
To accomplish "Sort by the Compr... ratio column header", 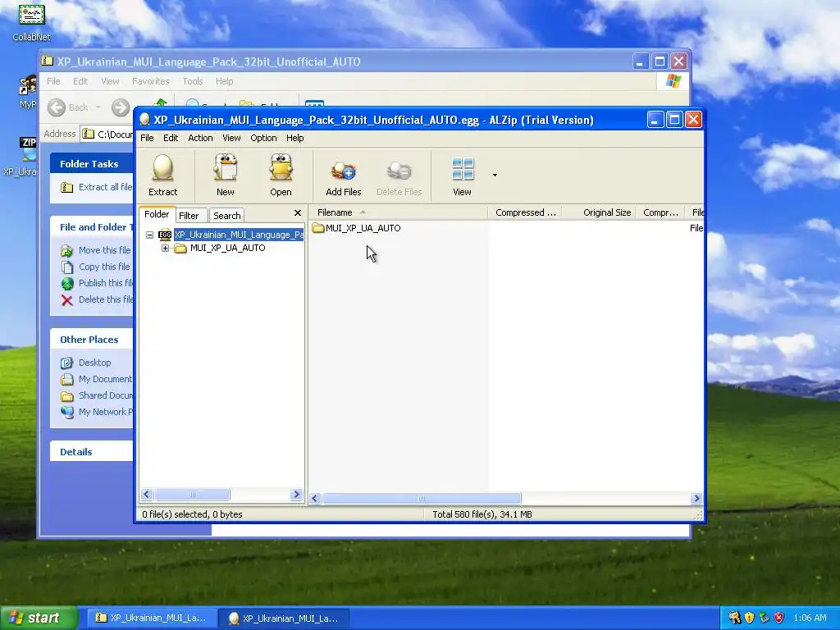I will click(x=660, y=212).
